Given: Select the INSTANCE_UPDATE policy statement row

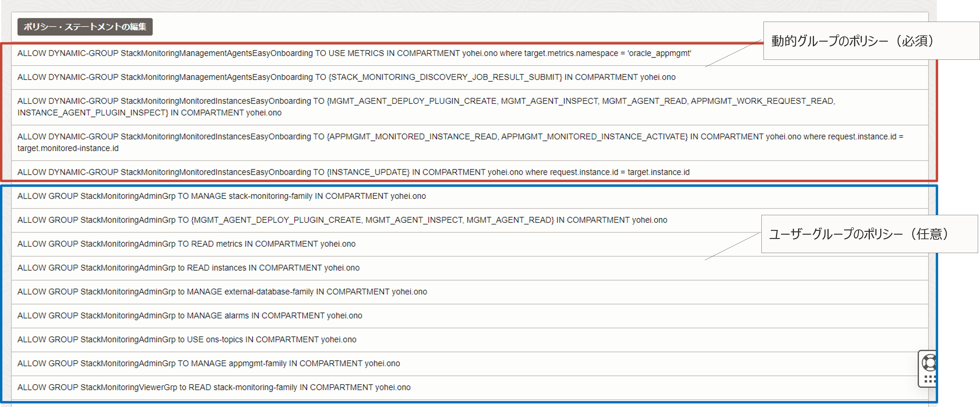Looking at the screenshot, I should pos(353,172).
